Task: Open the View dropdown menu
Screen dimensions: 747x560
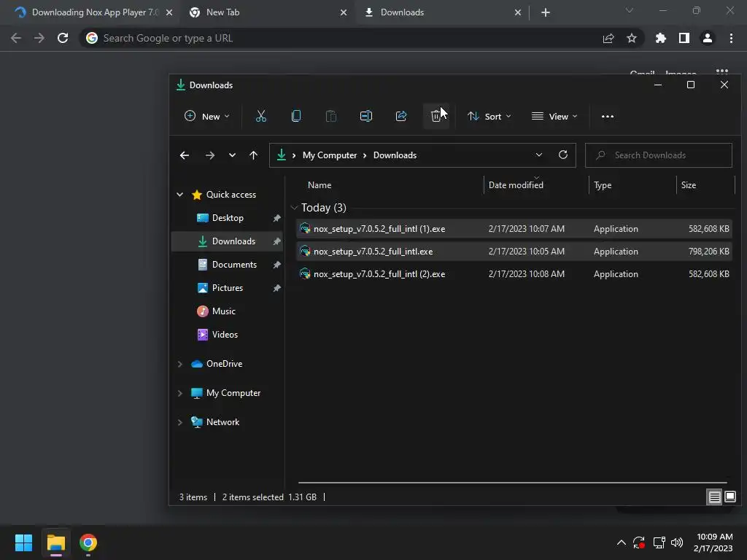Action: click(554, 116)
